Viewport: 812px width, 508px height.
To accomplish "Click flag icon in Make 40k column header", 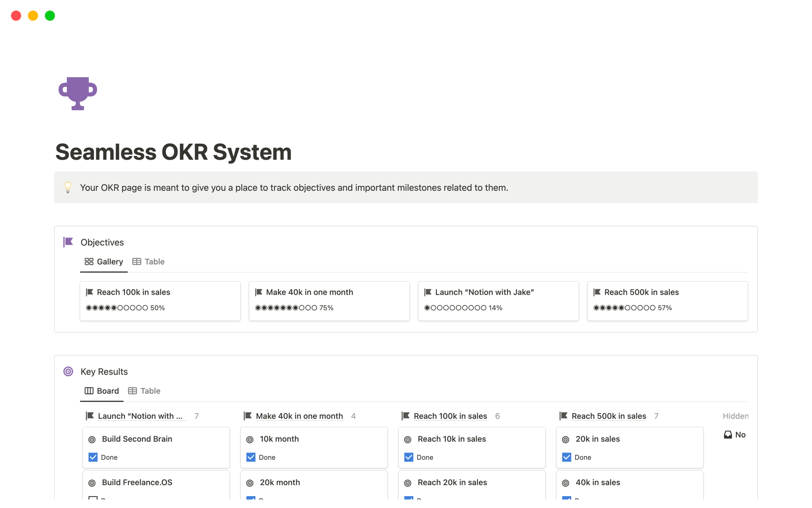I will [x=248, y=416].
